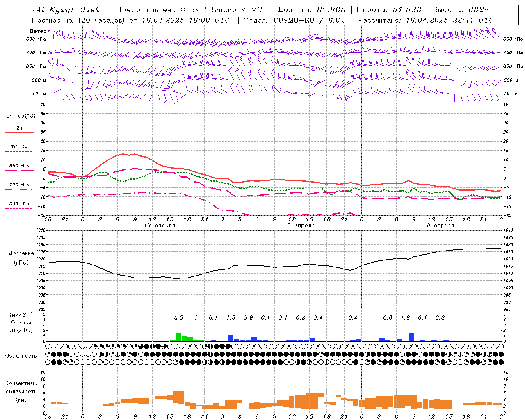Click the 18 апреля date label
Image resolution: width=525 pixels, height=420 pixels.
(x=299, y=226)
